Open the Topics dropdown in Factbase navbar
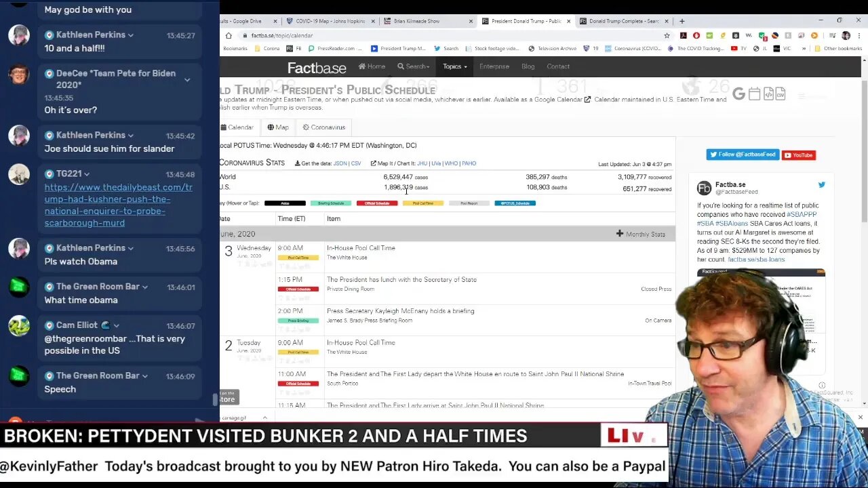The height and width of the screenshot is (488, 868). (x=455, y=66)
